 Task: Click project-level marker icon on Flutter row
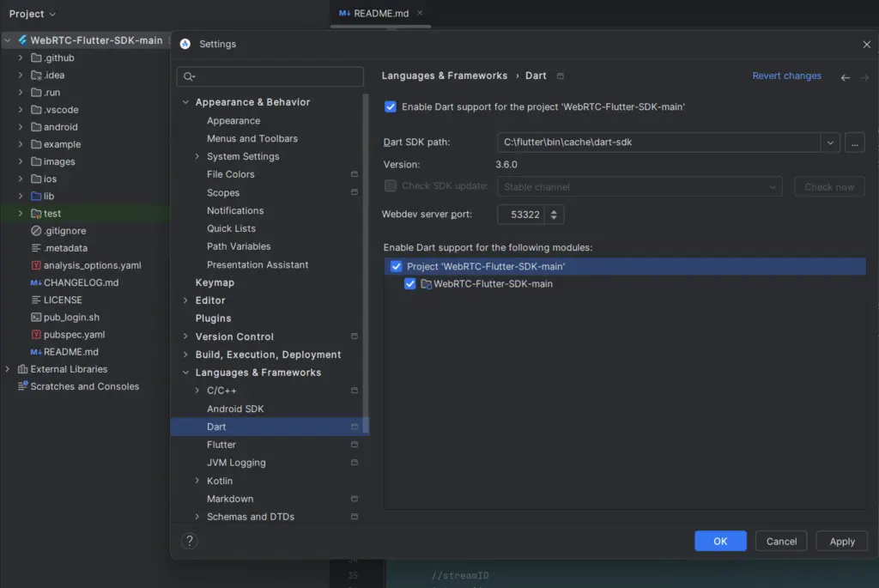[x=355, y=445]
